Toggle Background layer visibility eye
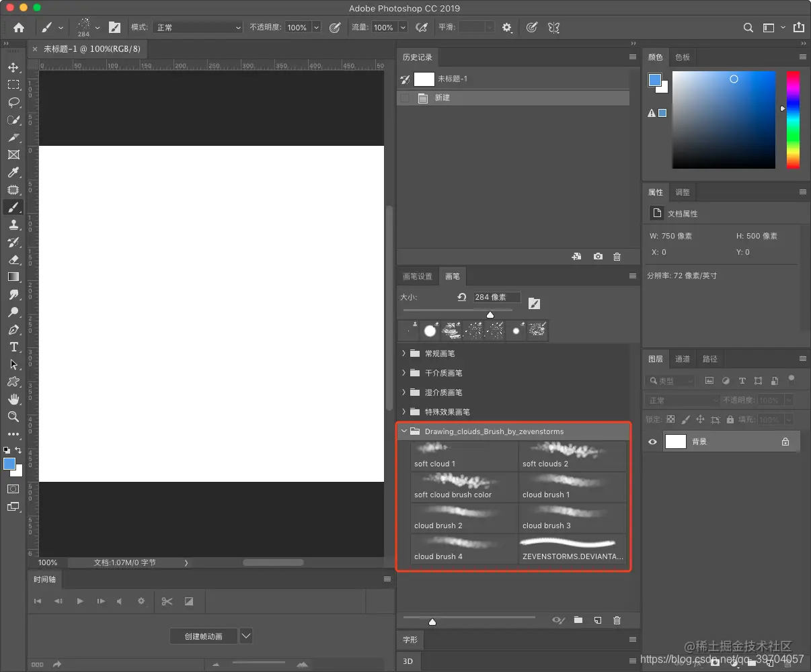This screenshot has height=672, width=811. click(x=652, y=442)
